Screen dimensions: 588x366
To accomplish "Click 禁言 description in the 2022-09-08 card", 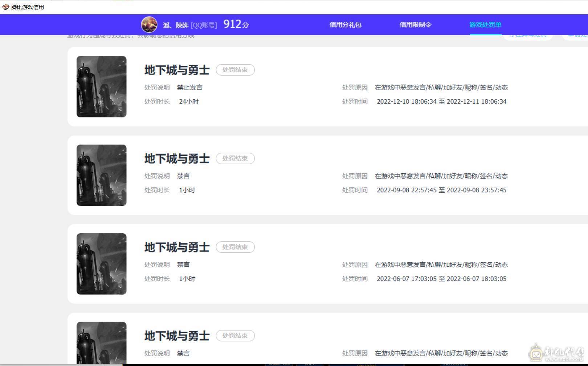I will 183,176.
